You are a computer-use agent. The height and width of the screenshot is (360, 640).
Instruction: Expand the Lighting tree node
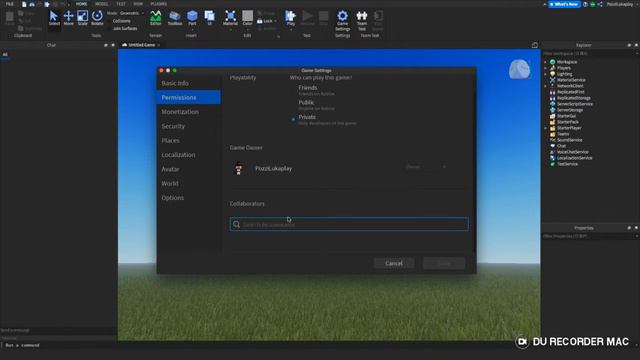point(545,74)
